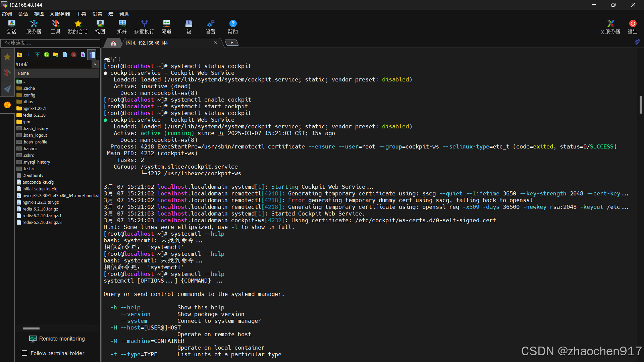Open the 宏 (Macros) menu
This screenshot has width=644, height=362.
point(110,14)
